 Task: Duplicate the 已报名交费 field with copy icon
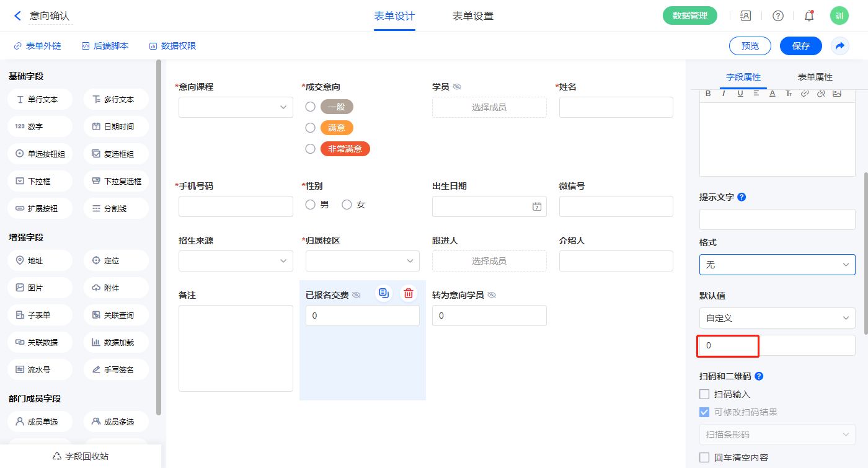(x=384, y=294)
